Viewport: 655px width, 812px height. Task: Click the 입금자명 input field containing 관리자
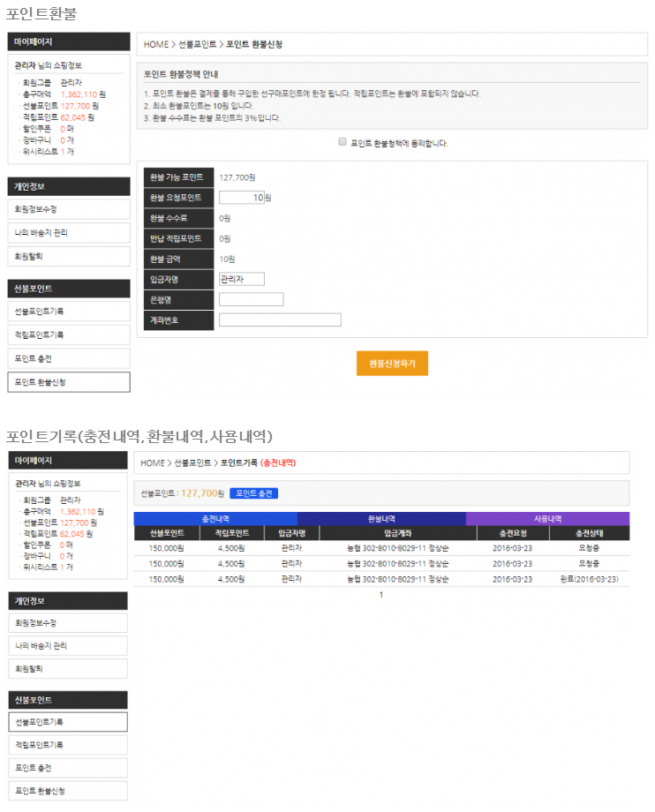(x=242, y=279)
